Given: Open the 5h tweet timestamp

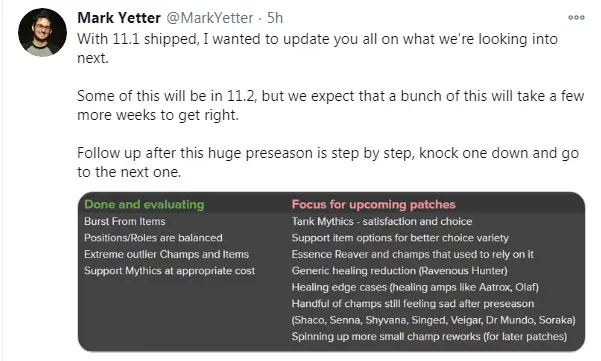Looking at the screenshot, I should coord(275,18).
